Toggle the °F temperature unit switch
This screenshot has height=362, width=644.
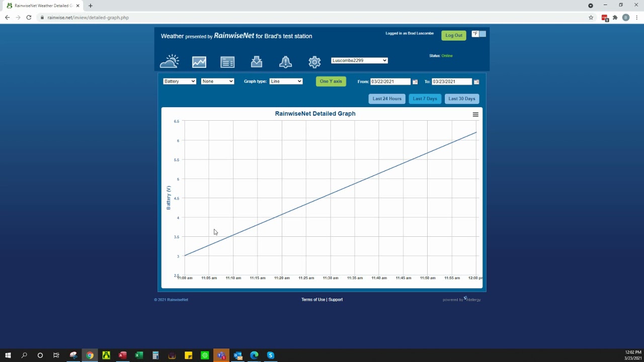click(479, 34)
